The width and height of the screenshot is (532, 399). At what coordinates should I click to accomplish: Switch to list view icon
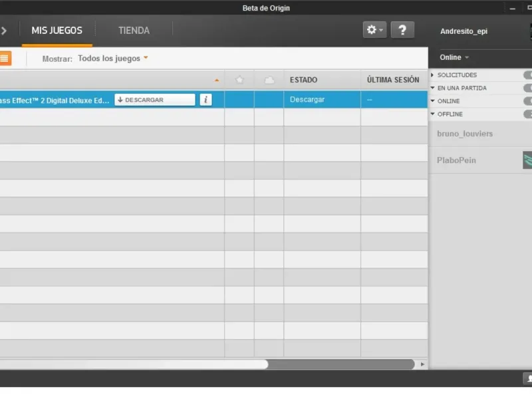(x=5, y=59)
